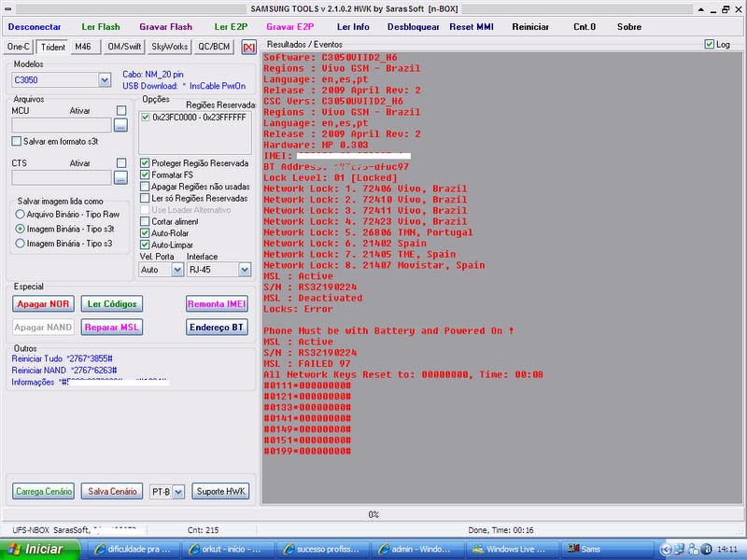This screenshot has height=560, width=747.
Task: Click Salva Cenário button
Action: click(x=112, y=492)
